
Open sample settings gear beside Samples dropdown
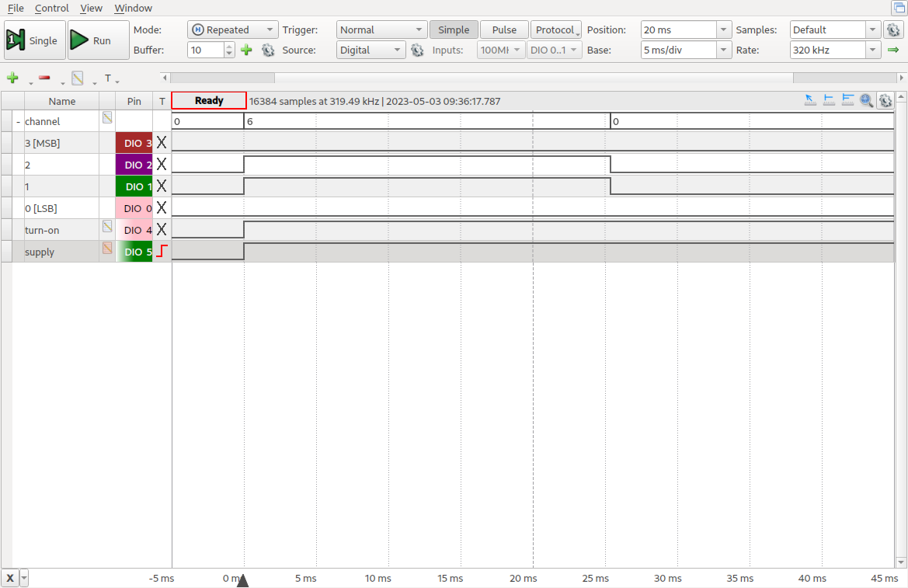click(x=892, y=30)
